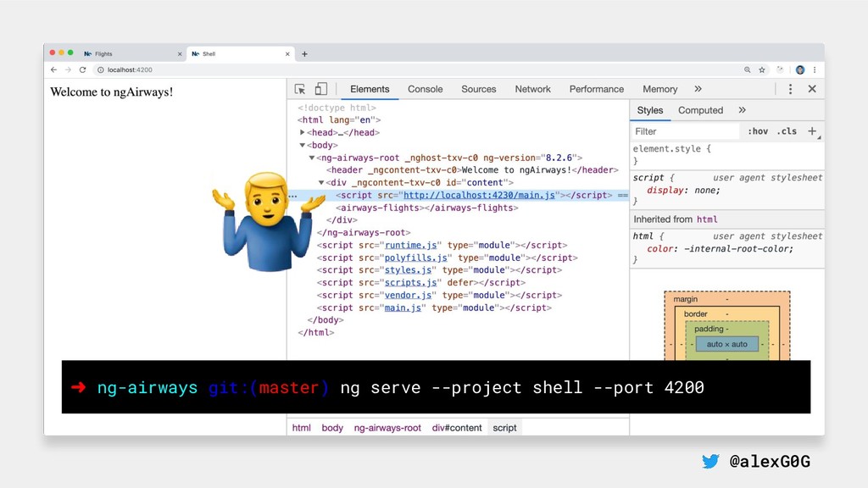Click the html breadcrumb

coord(301,428)
